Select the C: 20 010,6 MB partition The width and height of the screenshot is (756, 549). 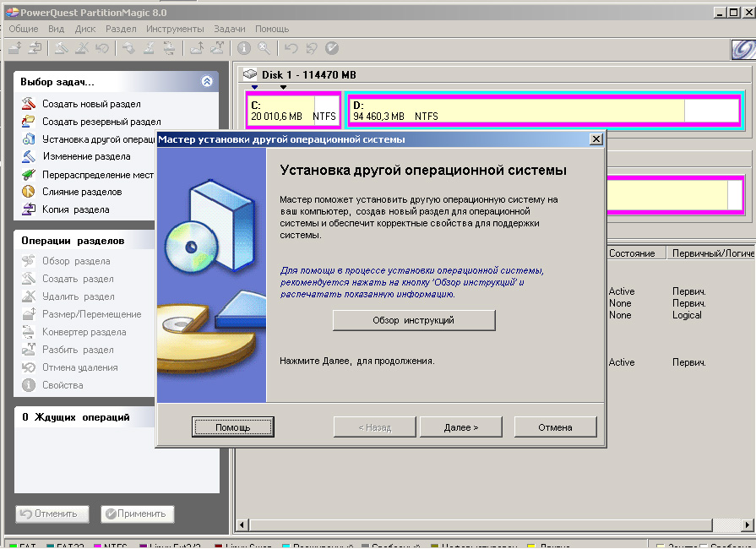click(x=293, y=111)
